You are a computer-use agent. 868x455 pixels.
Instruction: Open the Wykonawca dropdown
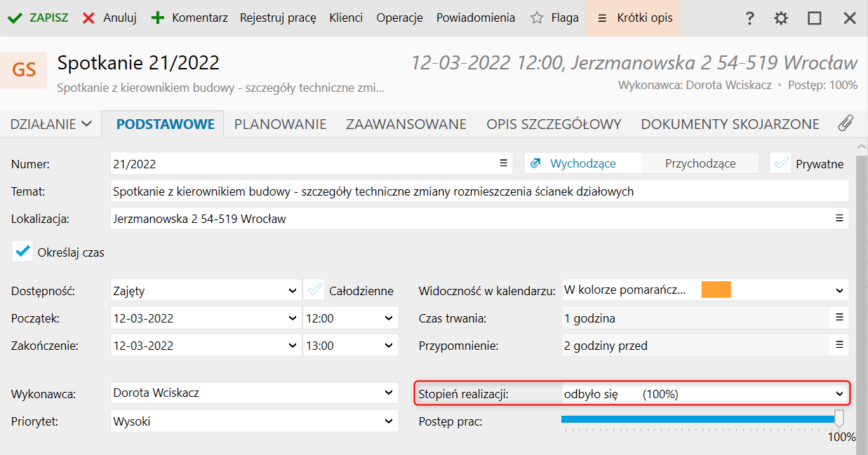click(x=254, y=393)
